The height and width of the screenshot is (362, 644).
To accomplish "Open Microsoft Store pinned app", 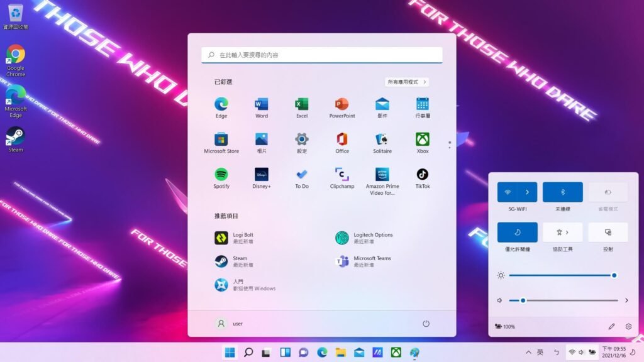I will click(221, 143).
